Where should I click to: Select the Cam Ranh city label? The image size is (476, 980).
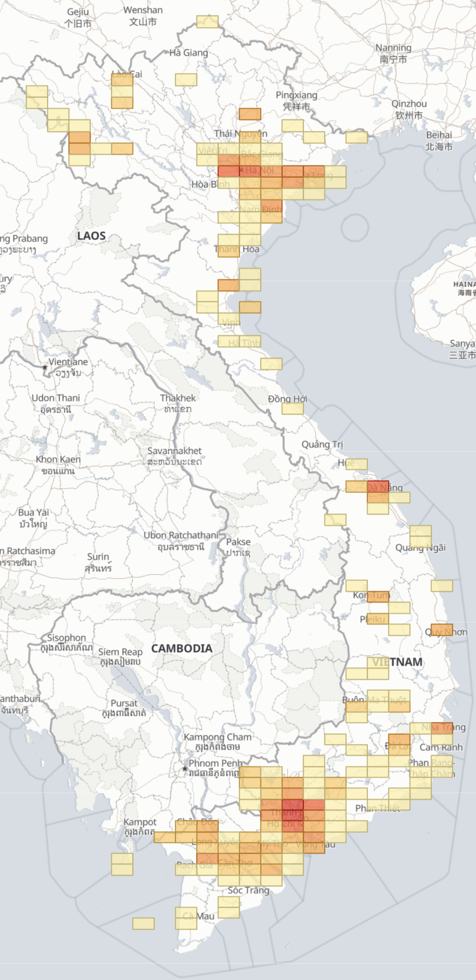(x=441, y=747)
